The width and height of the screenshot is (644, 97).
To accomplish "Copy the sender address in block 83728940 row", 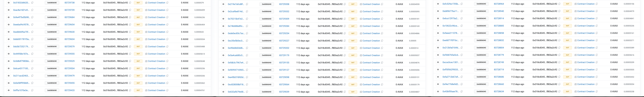I will 560,11.
